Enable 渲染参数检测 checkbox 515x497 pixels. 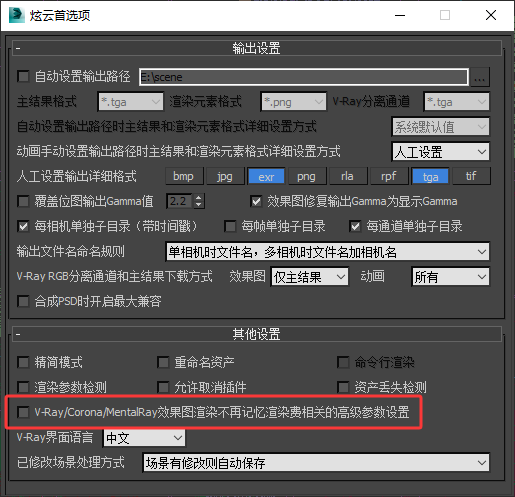[x=23, y=387]
